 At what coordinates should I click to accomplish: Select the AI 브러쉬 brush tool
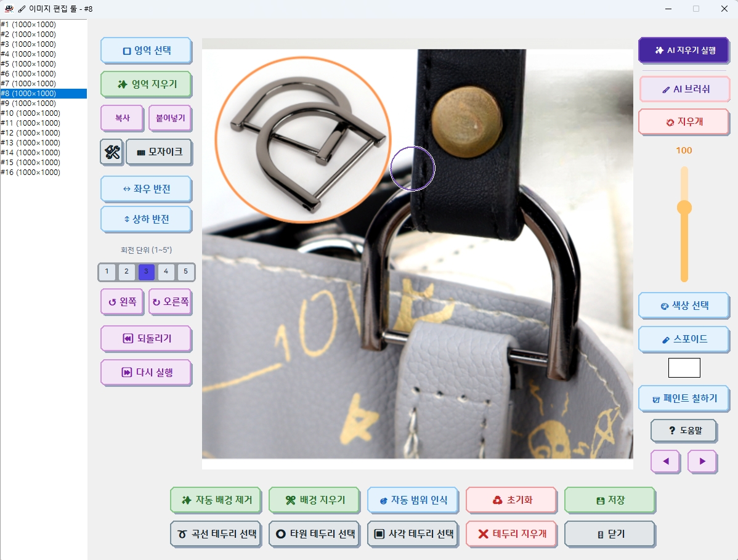[x=684, y=89]
